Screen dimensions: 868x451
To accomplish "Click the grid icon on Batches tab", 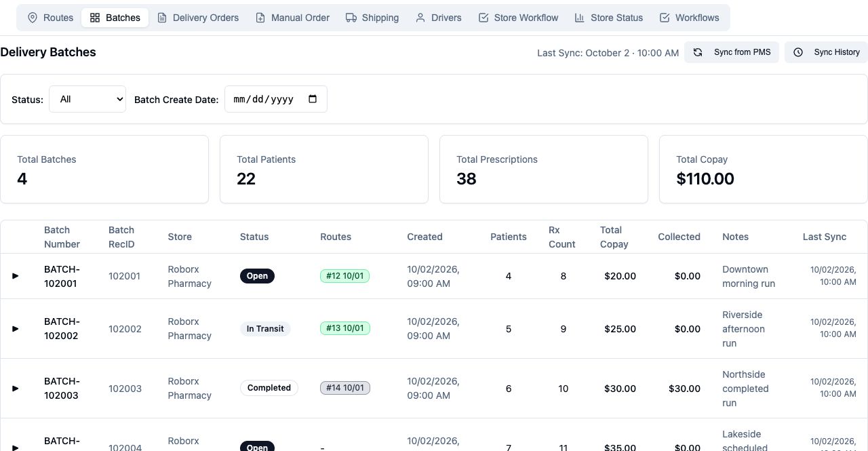I will pos(95,18).
